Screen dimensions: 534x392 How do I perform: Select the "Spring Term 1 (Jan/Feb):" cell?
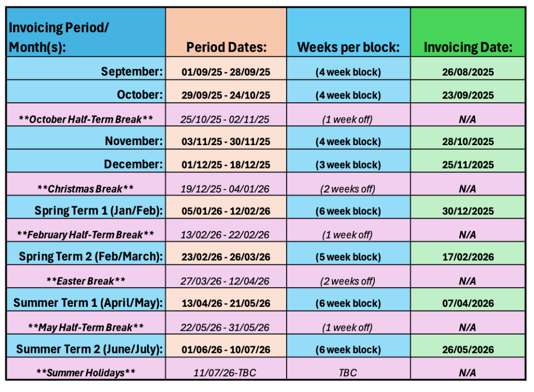point(99,211)
